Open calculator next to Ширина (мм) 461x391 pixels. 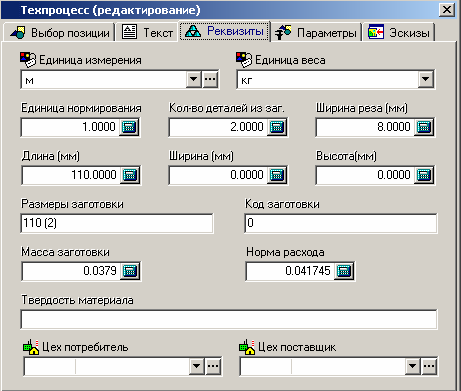click(277, 175)
